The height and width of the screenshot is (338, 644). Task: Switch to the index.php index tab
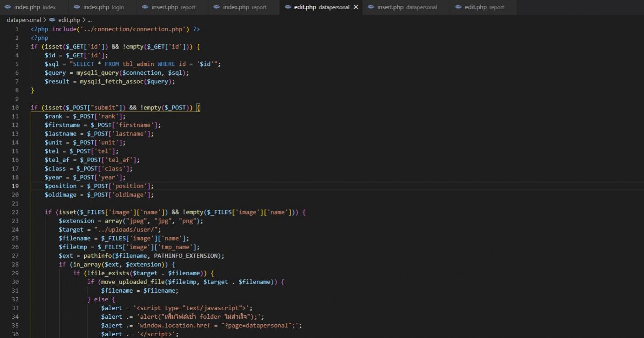coord(34,7)
